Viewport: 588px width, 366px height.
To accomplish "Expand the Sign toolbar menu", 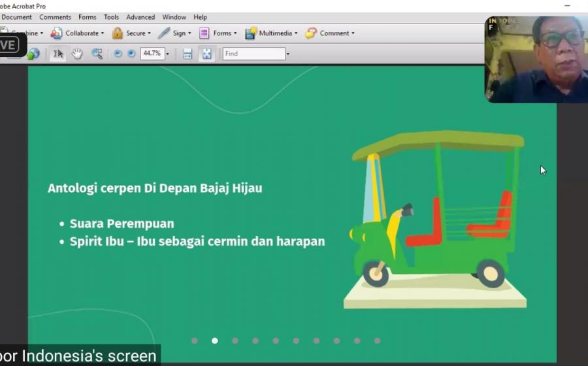I will pyautogui.click(x=174, y=33).
